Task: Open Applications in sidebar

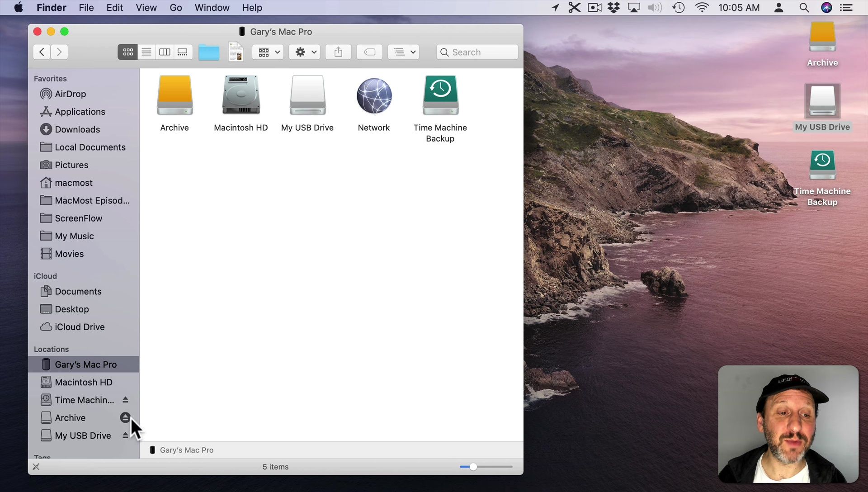Action: pos(84,112)
